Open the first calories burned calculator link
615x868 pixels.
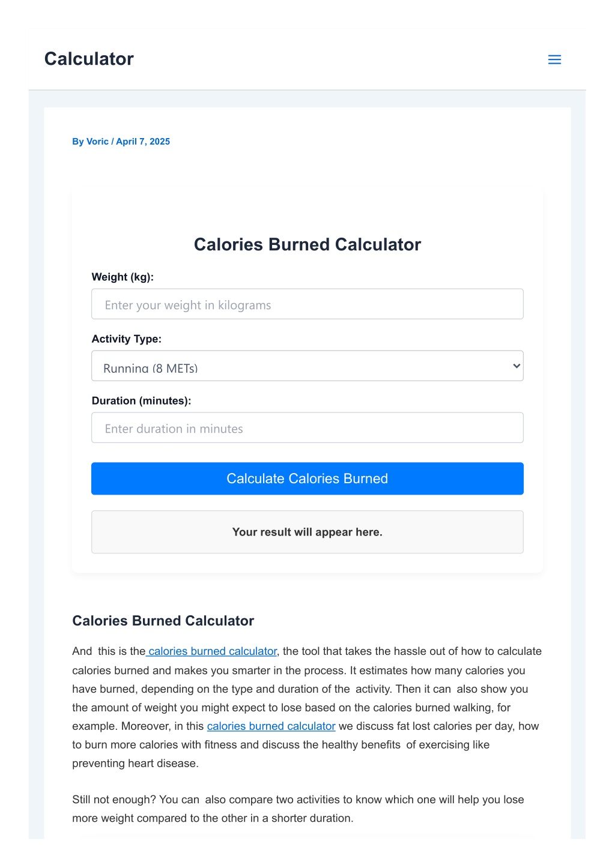coord(212,651)
